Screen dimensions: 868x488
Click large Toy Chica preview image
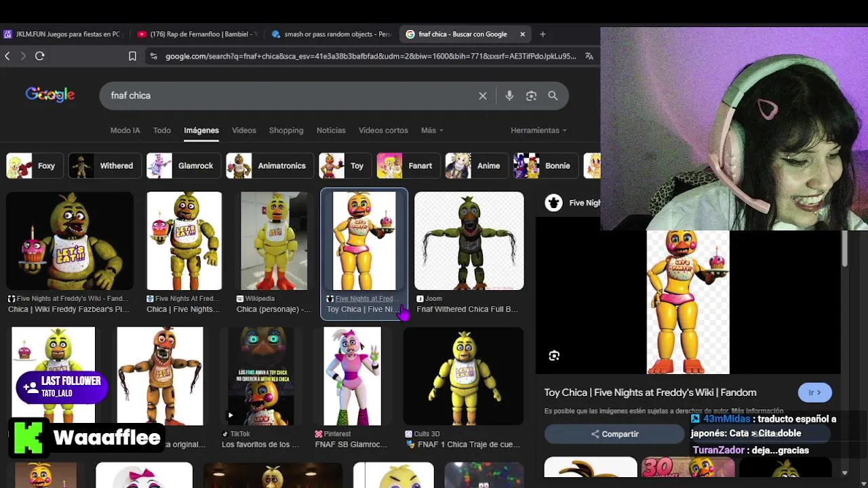pyautogui.click(x=688, y=302)
